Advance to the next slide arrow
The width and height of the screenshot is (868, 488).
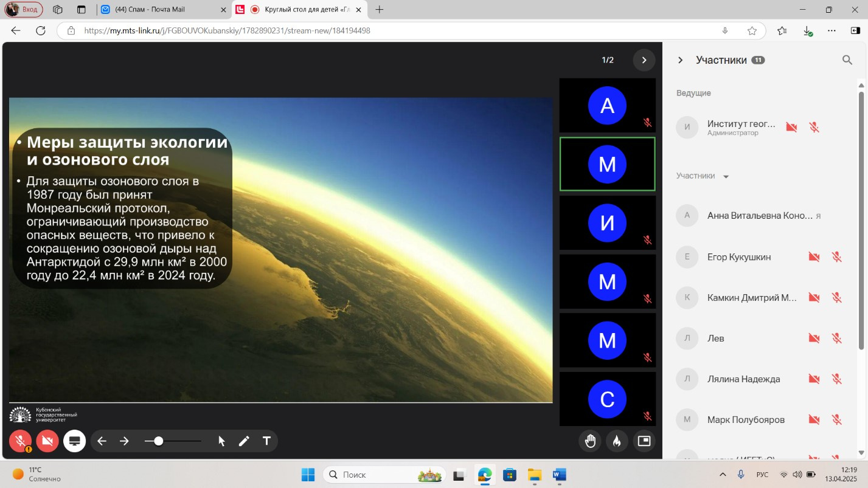tap(124, 441)
